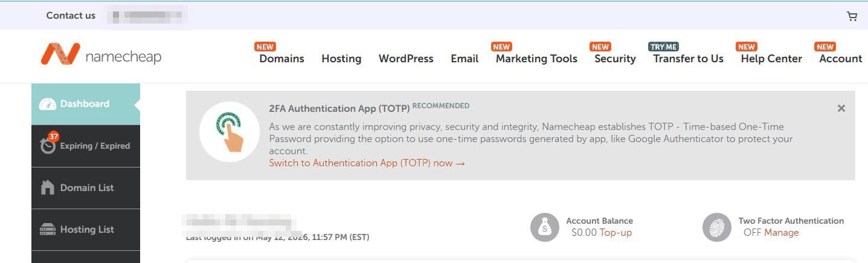Viewport: 868px width, 263px height.
Task: Click the Top-up balance link
Action: 616,233
